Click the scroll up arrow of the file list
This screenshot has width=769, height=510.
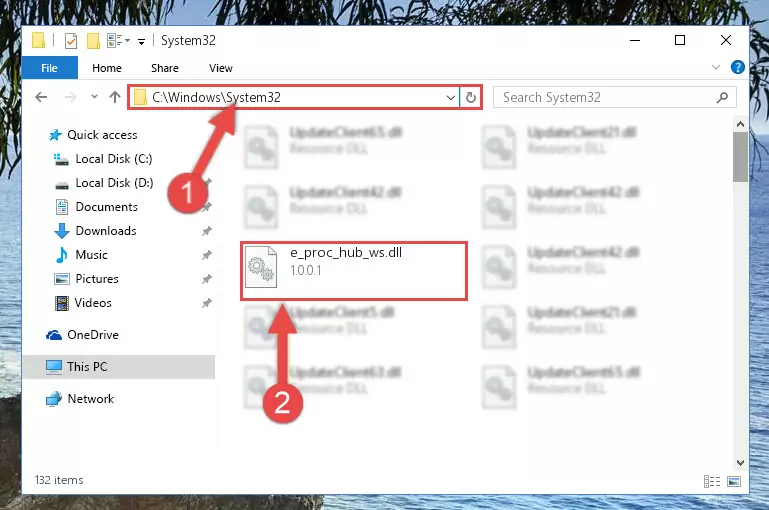tap(741, 125)
